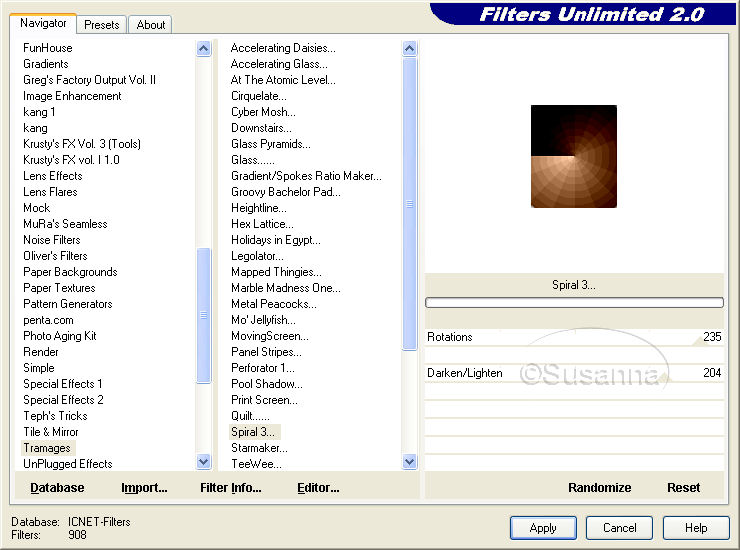The height and width of the screenshot is (550, 740).
Task: Click the Import... option
Action: pyautogui.click(x=144, y=488)
